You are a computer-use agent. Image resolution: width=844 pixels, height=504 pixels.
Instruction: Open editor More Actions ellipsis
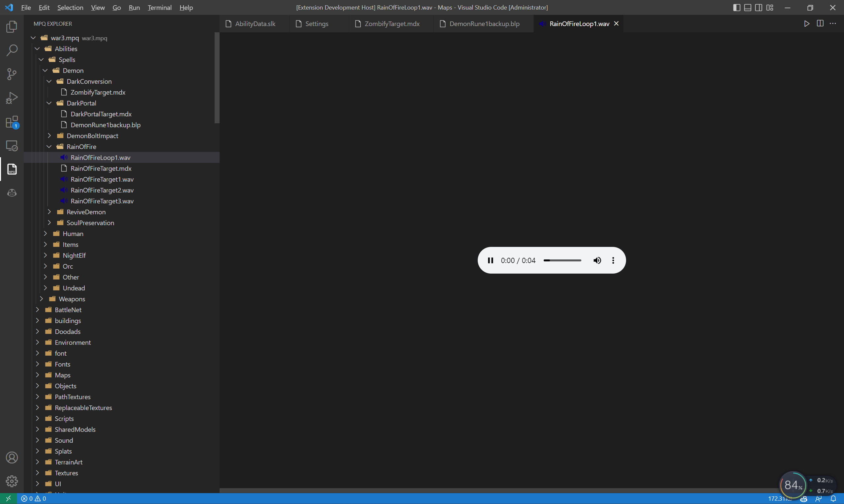(833, 23)
